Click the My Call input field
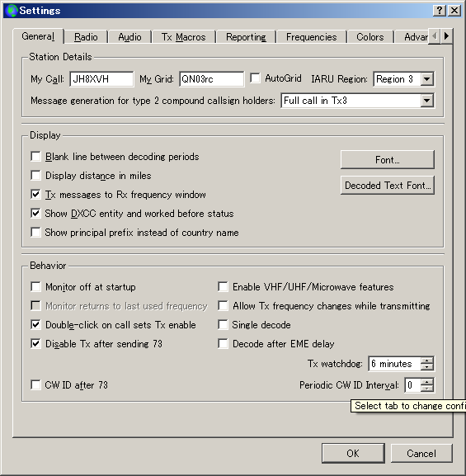The image size is (466, 476). pos(101,79)
